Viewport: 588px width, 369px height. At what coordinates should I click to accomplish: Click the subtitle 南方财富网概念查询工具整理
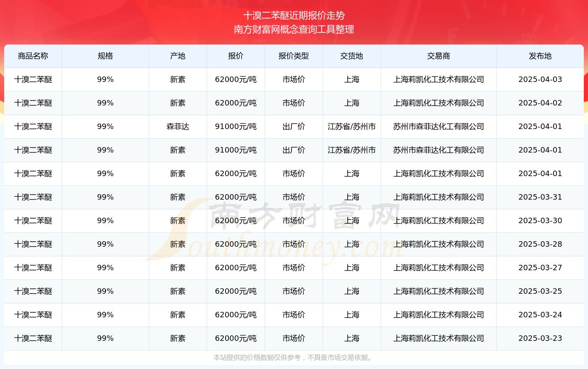point(294,29)
